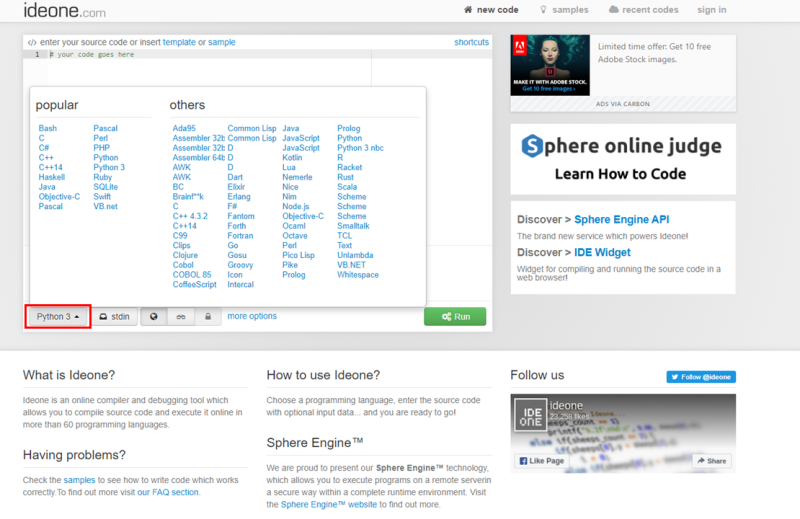Select Groovy language
The image size is (800, 519).
coord(240,265)
